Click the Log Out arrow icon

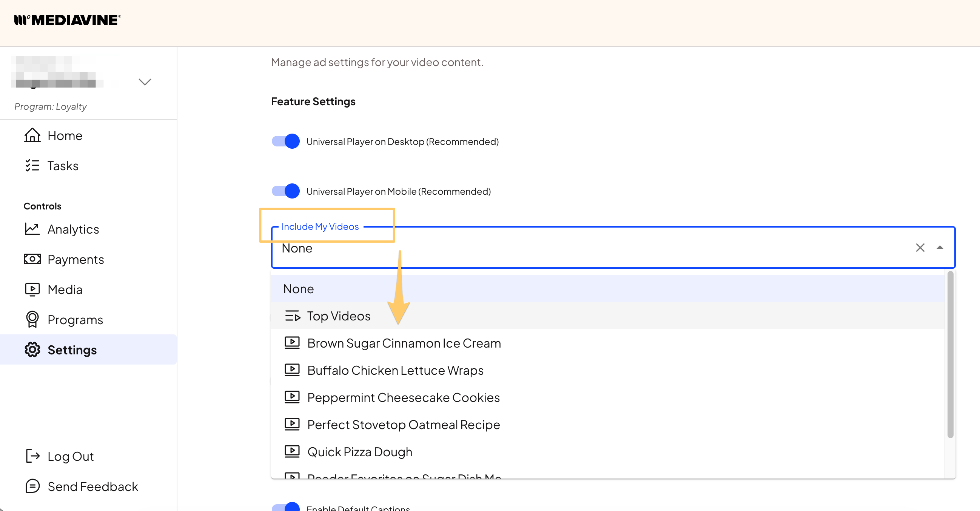pos(32,456)
